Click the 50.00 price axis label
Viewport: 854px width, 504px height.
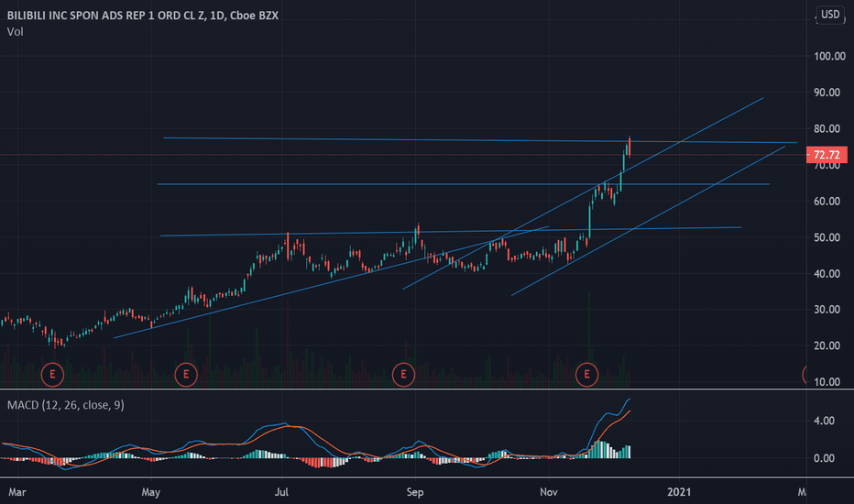827,238
